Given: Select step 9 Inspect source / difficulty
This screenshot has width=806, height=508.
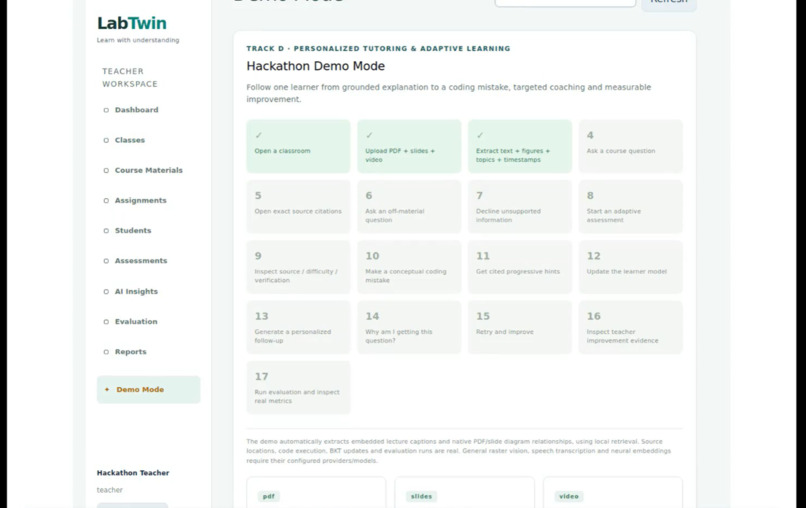Looking at the screenshot, I should click(x=298, y=267).
